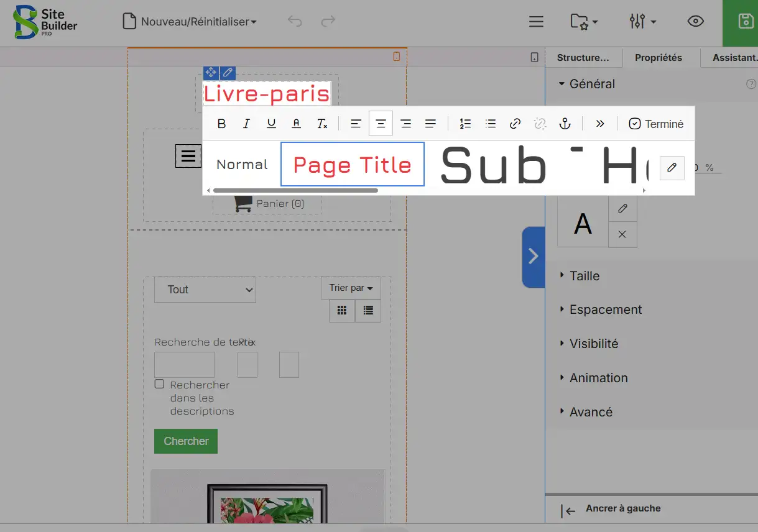758x532 pixels.
Task: Edit the font with pencil beside A
Action: click(x=622, y=209)
